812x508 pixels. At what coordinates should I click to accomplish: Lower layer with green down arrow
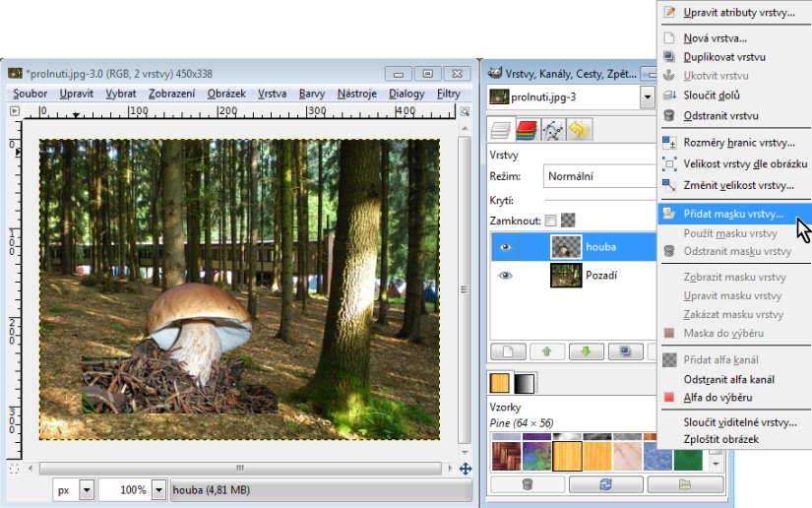point(586,351)
